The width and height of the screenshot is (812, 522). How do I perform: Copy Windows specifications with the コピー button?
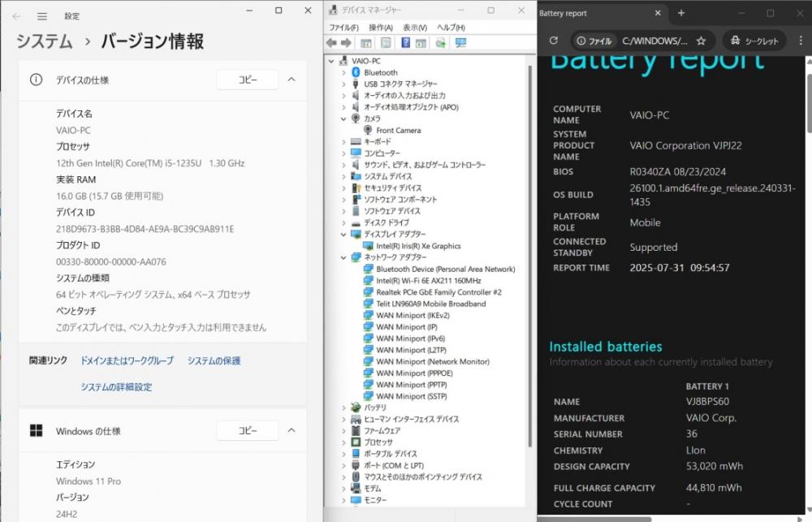(x=248, y=430)
